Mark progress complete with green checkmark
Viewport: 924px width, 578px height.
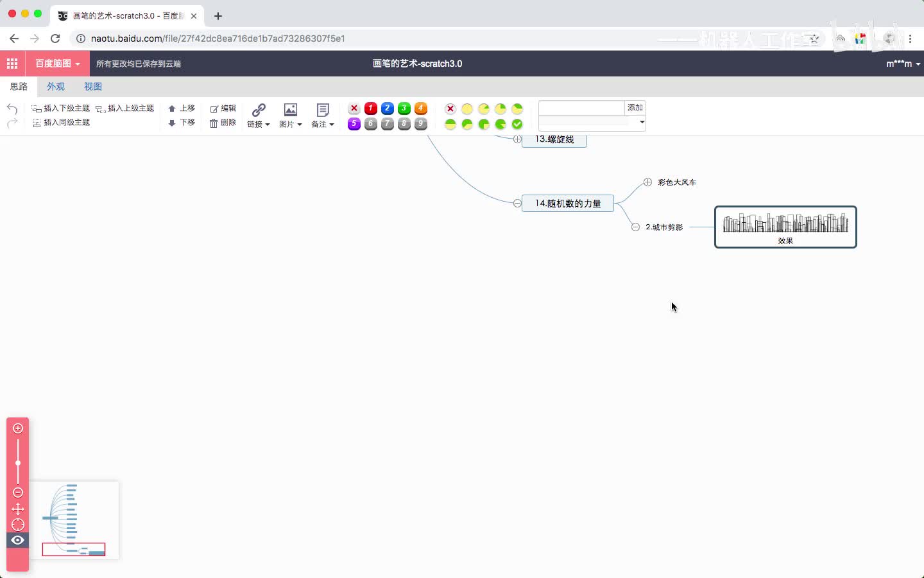[x=517, y=124]
